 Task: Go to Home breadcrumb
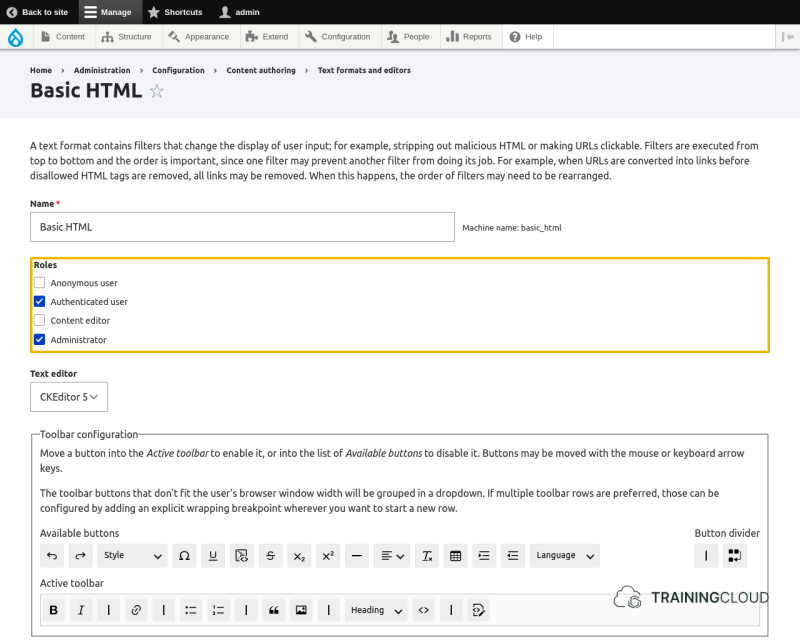coord(41,70)
